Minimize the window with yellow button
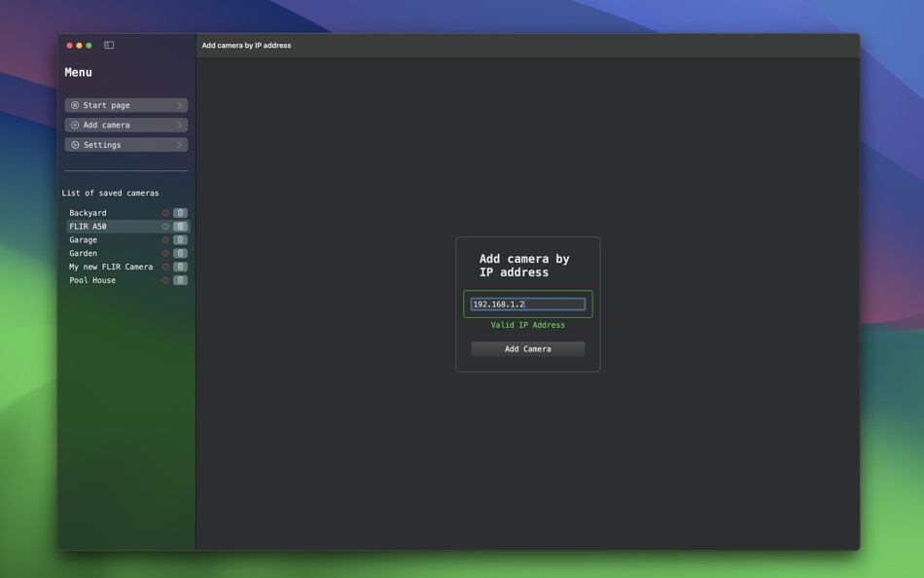 pos(79,46)
